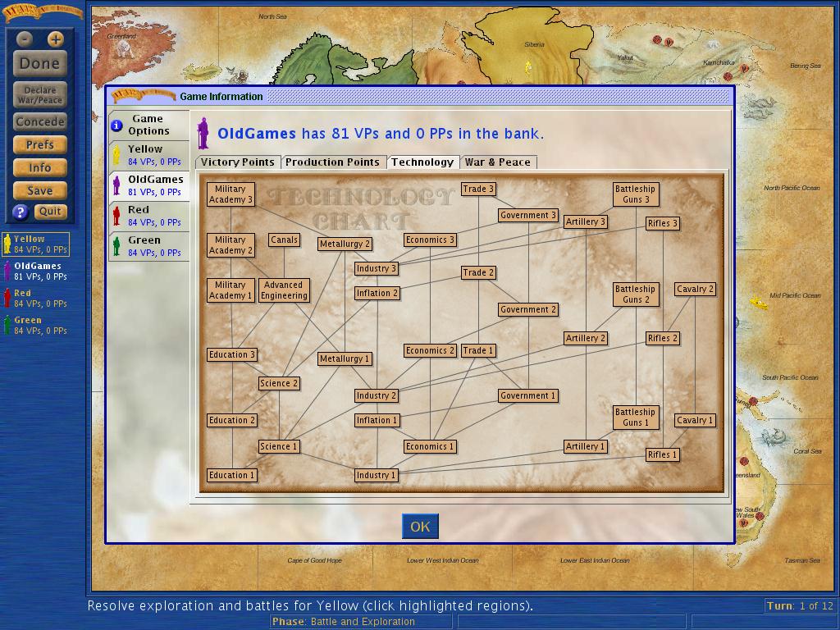Click the yellow soldier icon in dialog list
Viewport: 840px width, 630px height.
click(x=116, y=155)
